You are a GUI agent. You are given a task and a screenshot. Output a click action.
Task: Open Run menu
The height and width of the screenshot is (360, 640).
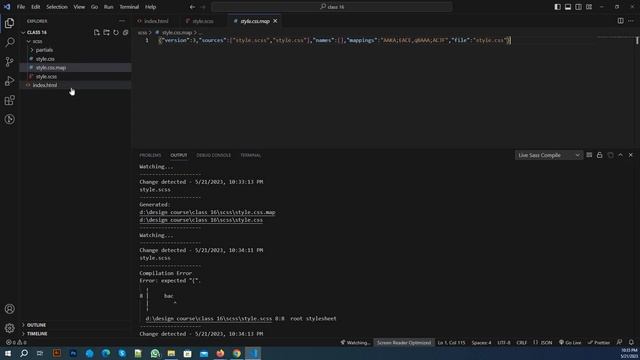108,7
